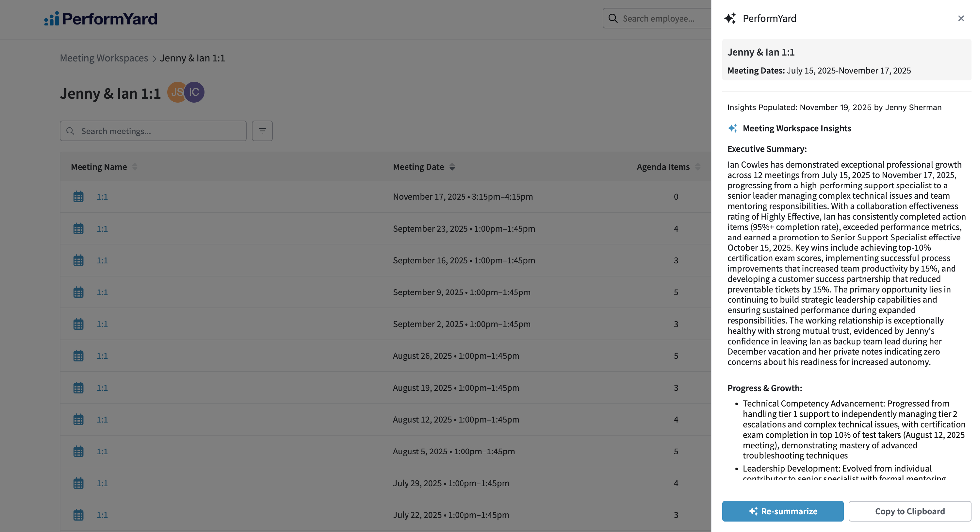Click the filter icon next to meeting search
Viewport: 980px width, 532px height.
tap(262, 131)
